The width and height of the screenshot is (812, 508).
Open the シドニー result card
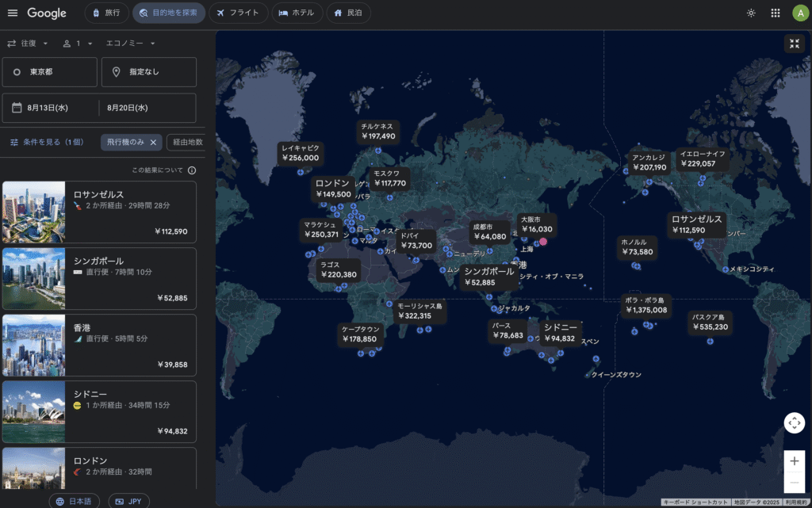99,412
